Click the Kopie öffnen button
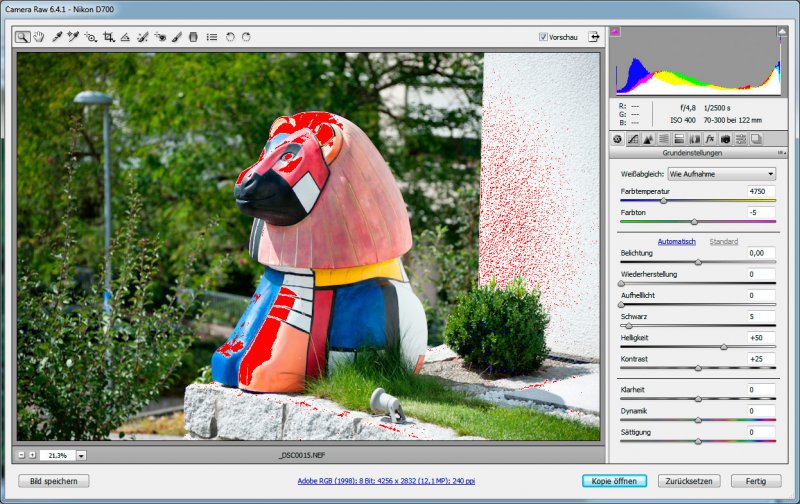800x504 pixels. (614, 481)
